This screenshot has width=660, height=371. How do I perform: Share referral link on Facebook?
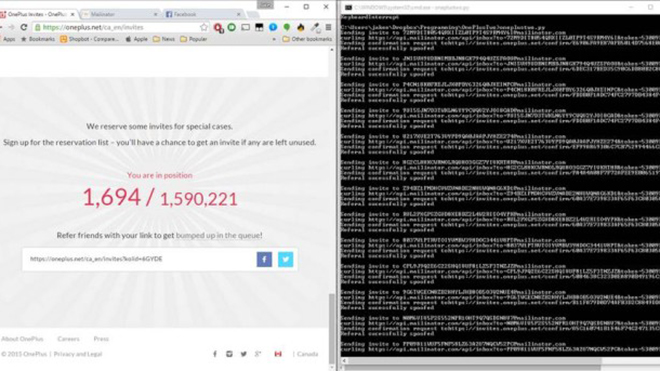(x=264, y=259)
